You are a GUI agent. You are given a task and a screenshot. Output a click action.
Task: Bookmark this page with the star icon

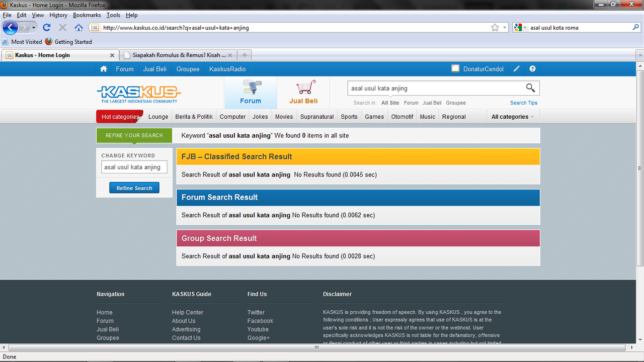pyautogui.click(x=495, y=28)
